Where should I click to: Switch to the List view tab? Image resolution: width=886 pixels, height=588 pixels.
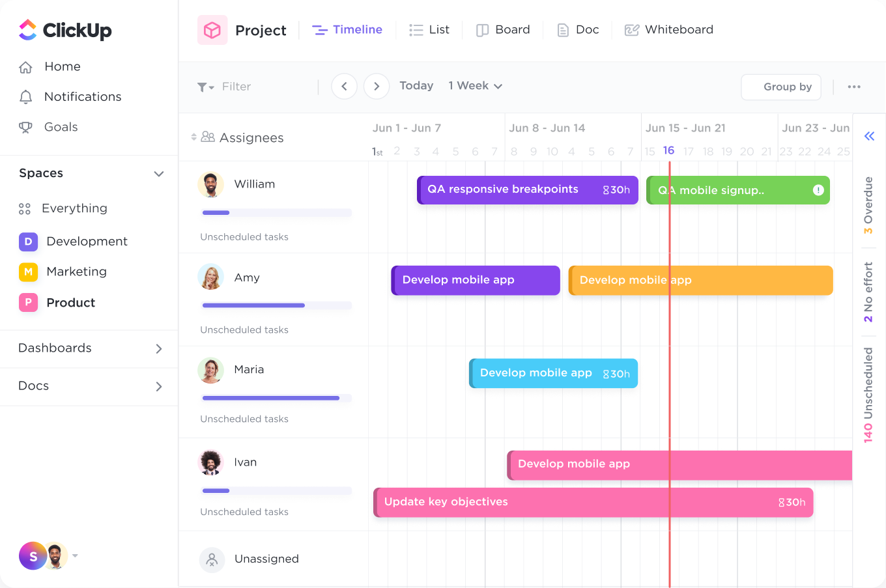pyautogui.click(x=429, y=30)
